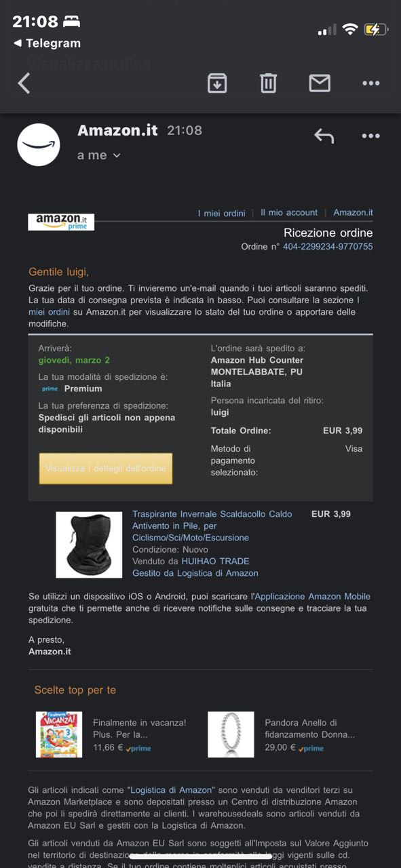Click 'Visualizza i dettagli dell'ordine' button

pyautogui.click(x=106, y=469)
